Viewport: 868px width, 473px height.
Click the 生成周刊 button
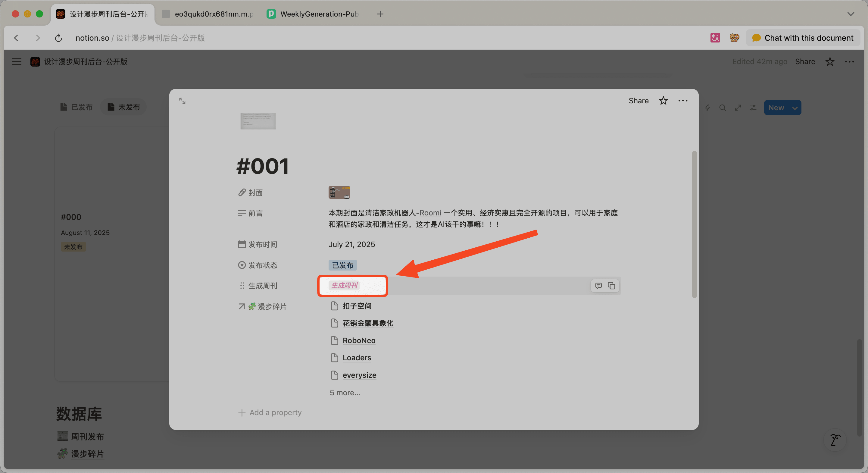(344, 285)
